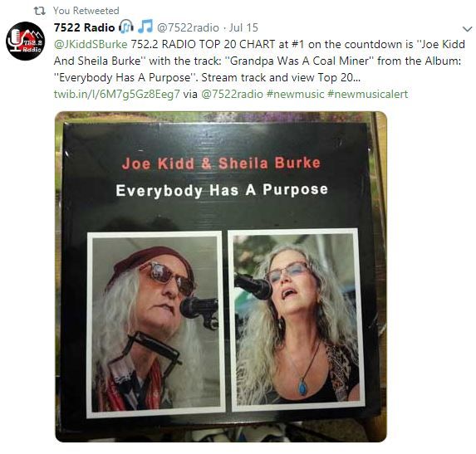This screenshot has width=476, height=454.
Task: Open the @7522radio handle in the header
Action: click(188, 27)
